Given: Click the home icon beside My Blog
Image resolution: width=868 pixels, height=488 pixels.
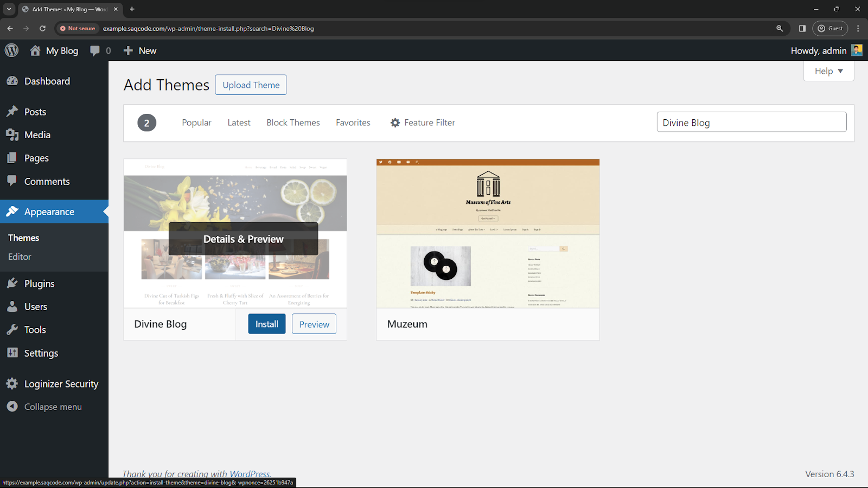Looking at the screenshot, I should pyautogui.click(x=35, y=50).
